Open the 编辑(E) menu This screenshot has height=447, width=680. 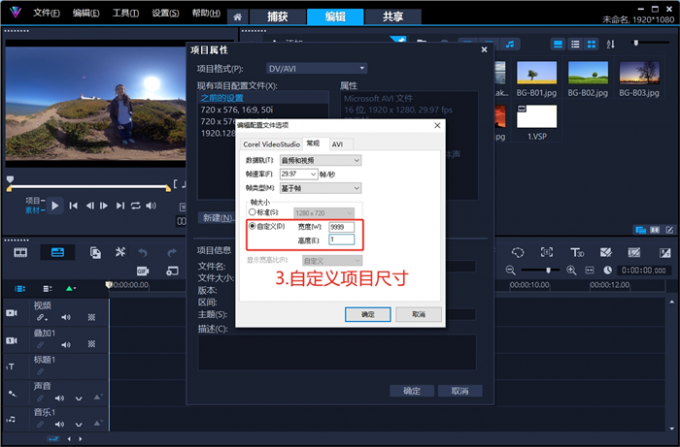pyautogui.click(x=86, y=13)
